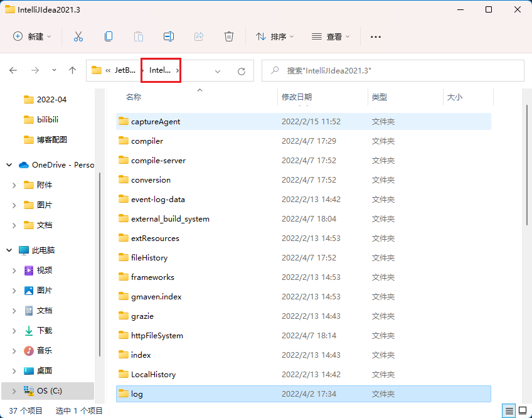Viewport: 532px width, 418px height.
Task: Open the 新建 (New) dropdown
Action: [x=33, y=36]
